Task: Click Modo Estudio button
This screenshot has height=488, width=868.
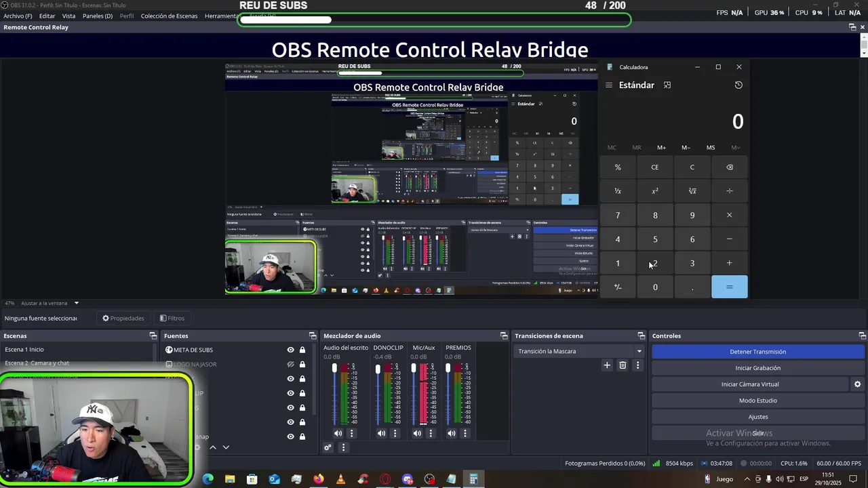Action: (x=757, y=401)
